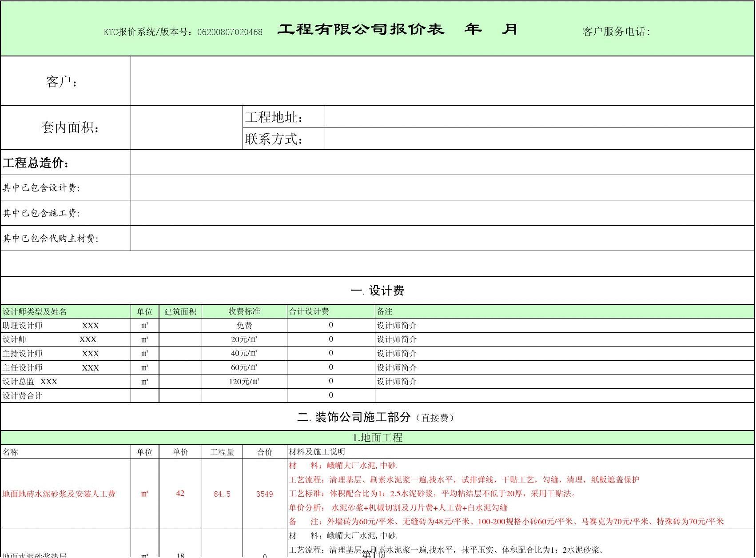Click the 40元/㎡ fee standard cell
The image size is (756, 558).
(x=244, y=353)
